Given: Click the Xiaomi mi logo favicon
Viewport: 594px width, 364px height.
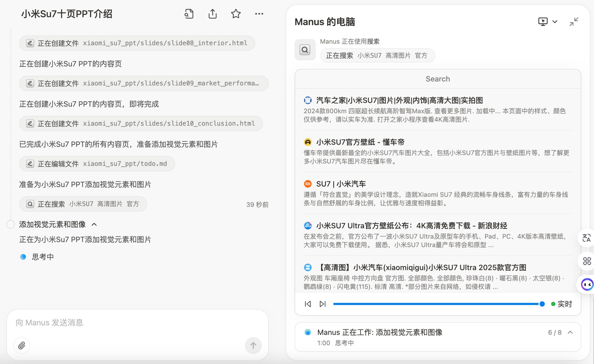Looking at the screenshot, I should [308, 184].
